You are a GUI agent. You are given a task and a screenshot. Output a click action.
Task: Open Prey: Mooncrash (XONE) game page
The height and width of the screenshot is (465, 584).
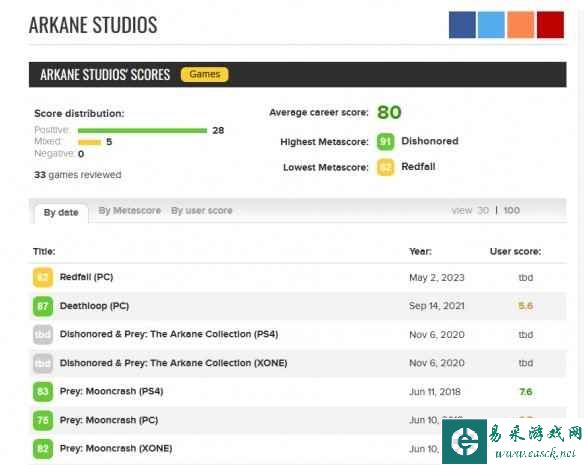point(116,449)
